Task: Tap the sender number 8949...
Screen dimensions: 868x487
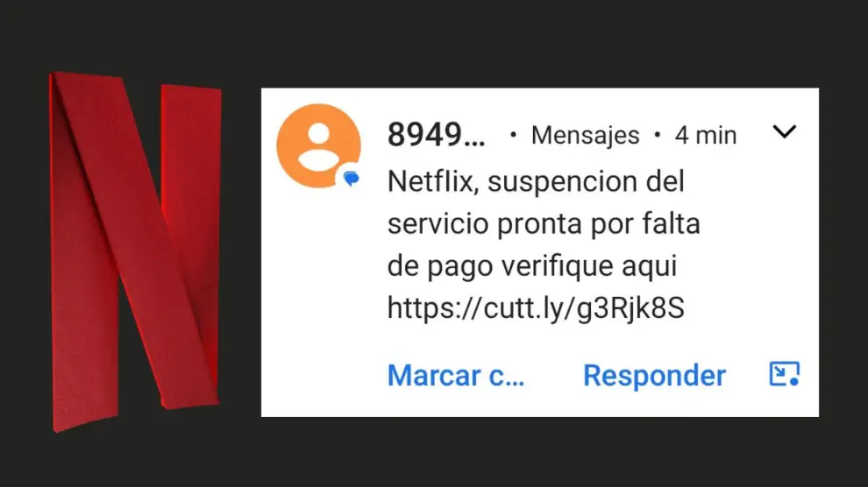Action: (x=437, y=135)
